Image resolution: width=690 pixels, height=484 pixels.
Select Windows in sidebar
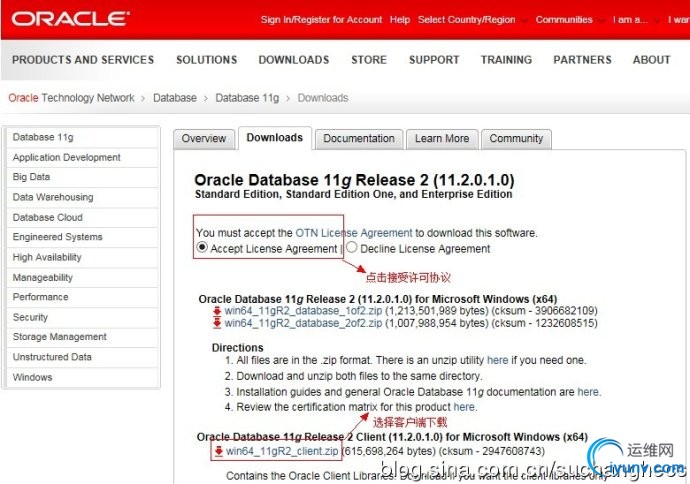click(82, 377)
